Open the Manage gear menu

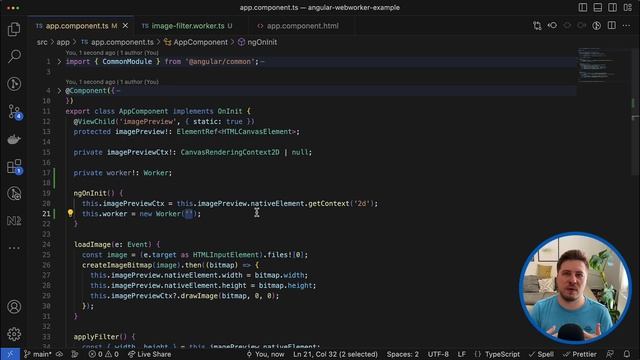click(x=14, y=334)
